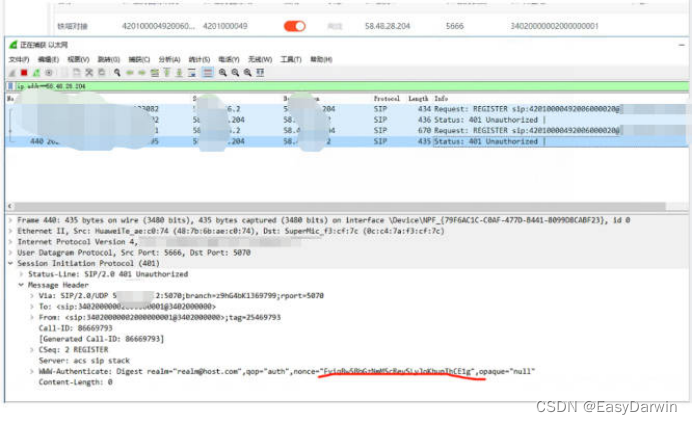
Task: Sort packets by the Protocol column
Action: (x=387, y=98)
